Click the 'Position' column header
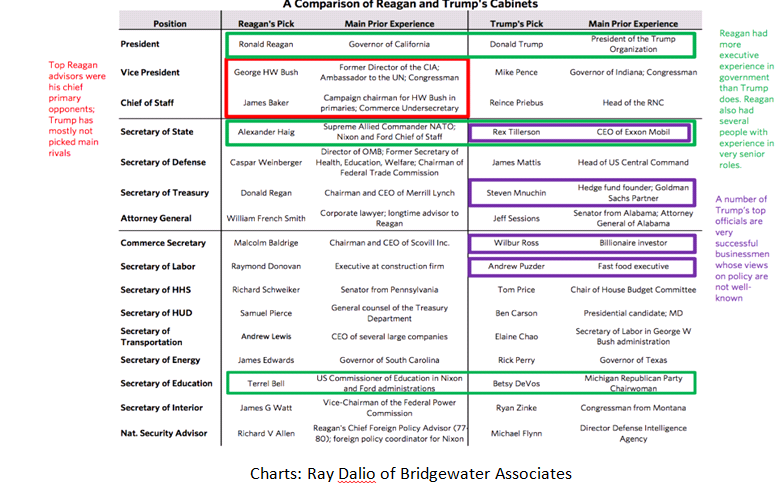This screenshot has width=784, height=483. tap(170, 24)
